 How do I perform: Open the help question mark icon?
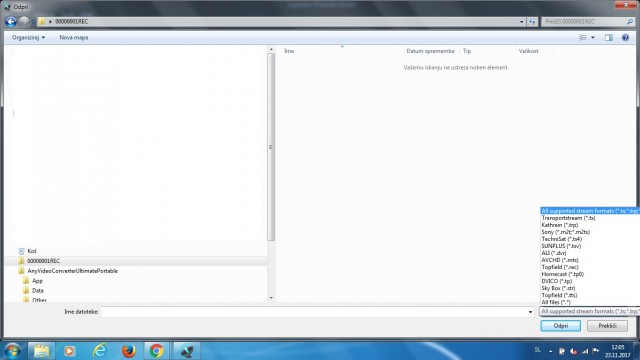pos(625,38)
